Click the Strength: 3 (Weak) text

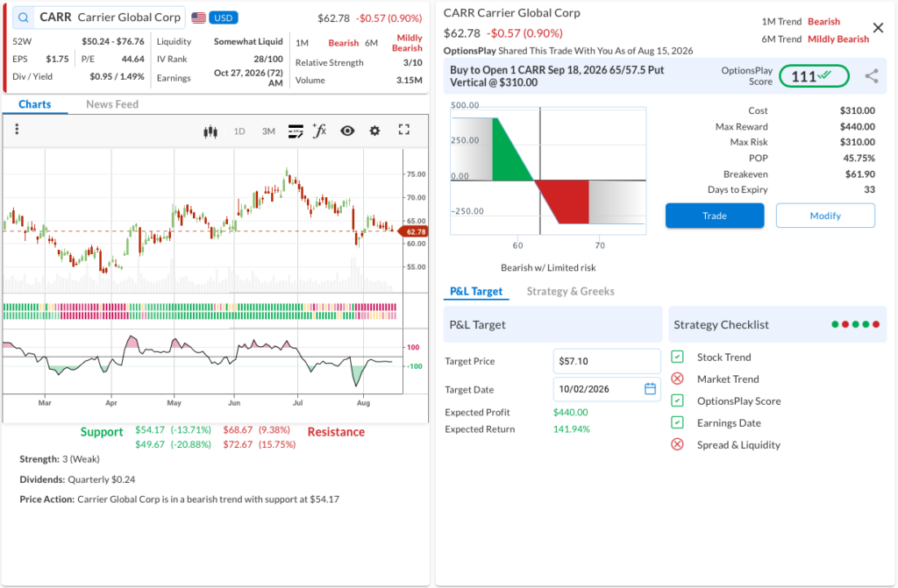60,459
